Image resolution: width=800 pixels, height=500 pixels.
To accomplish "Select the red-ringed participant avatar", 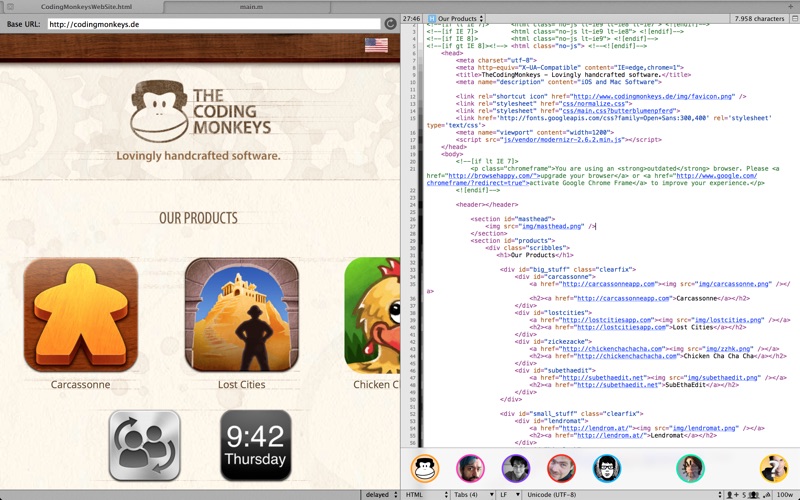I will coord(561,468).
